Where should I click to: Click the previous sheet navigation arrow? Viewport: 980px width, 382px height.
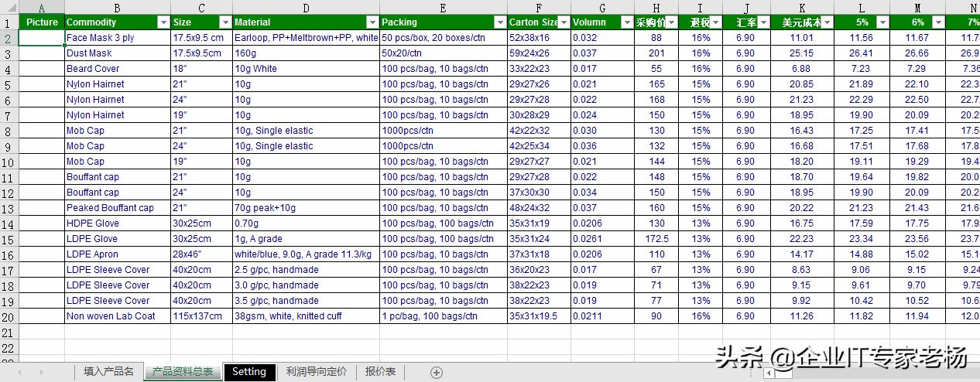(x=19, y=373)
